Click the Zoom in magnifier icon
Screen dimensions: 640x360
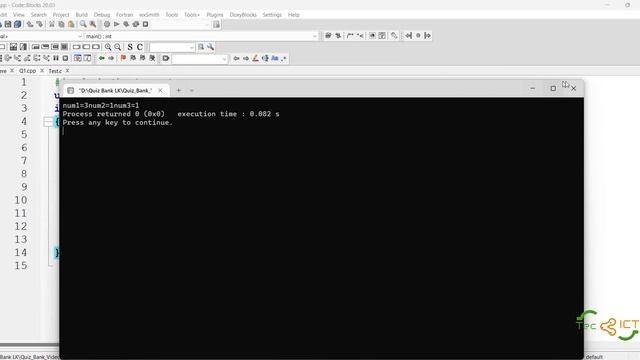click(x=108, y=47)
